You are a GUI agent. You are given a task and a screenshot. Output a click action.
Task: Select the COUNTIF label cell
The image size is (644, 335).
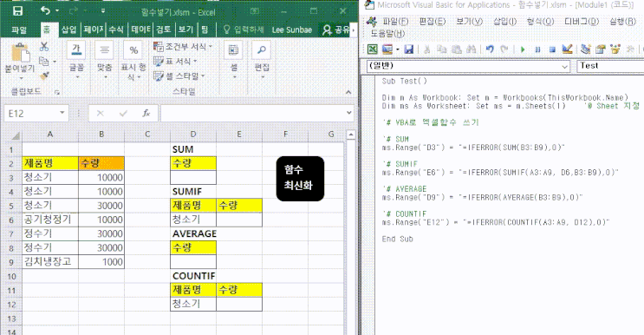[x=193, y=276]
